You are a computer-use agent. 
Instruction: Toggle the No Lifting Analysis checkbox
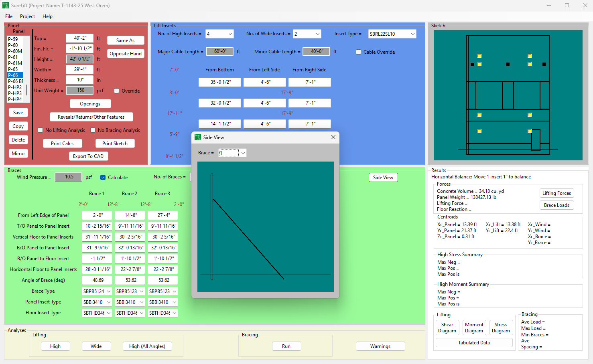[x=41, y=130]
